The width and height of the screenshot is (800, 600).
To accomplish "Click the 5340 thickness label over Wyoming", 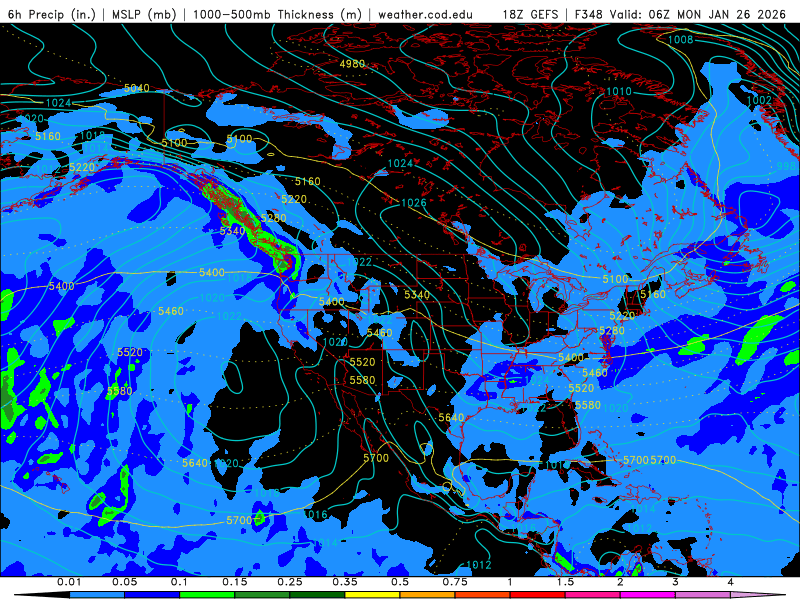I will click(417, 295).
